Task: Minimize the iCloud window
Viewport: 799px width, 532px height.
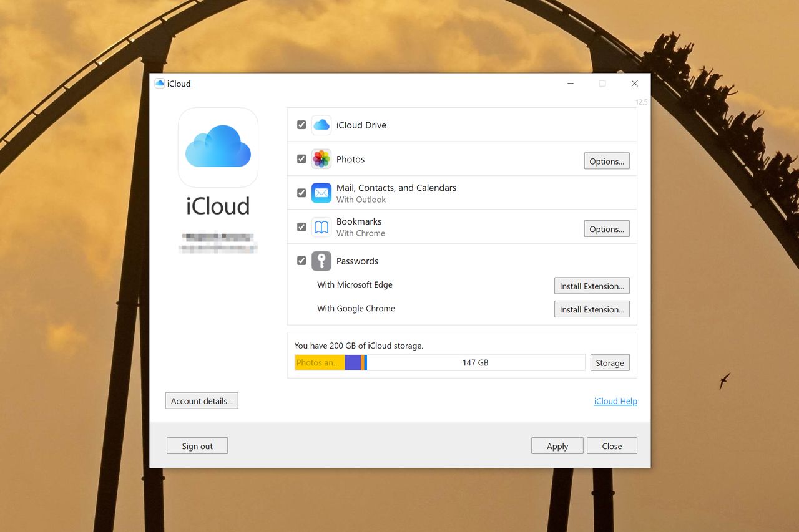Action: click(571, 84)
